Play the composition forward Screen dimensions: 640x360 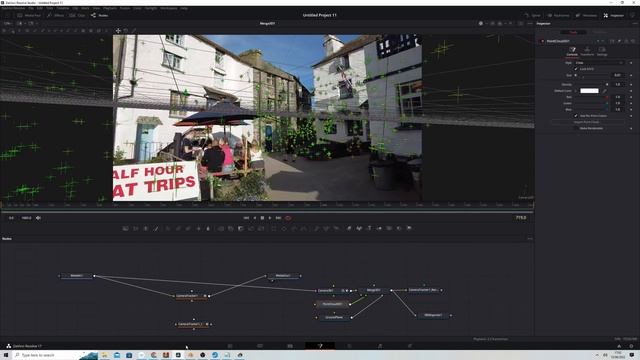pyautogui.click(x=270, y=218)
